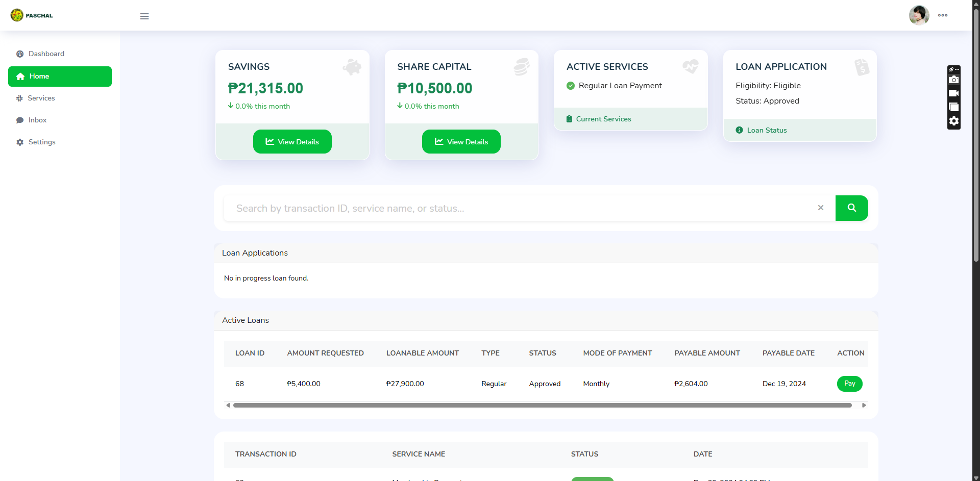The height and width of the screenshot is (481, 980).
Task: Click the screenshot camera icon in overlay
Action: (954, 80)
